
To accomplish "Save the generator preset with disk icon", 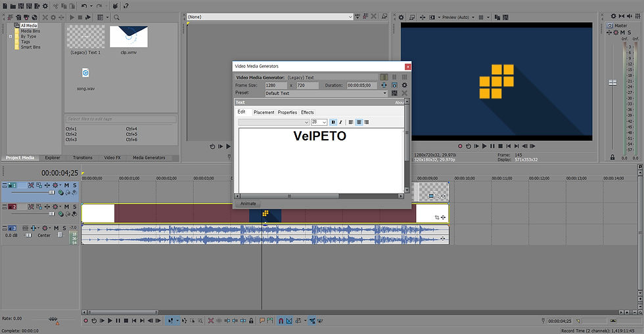I will (394, 93).
